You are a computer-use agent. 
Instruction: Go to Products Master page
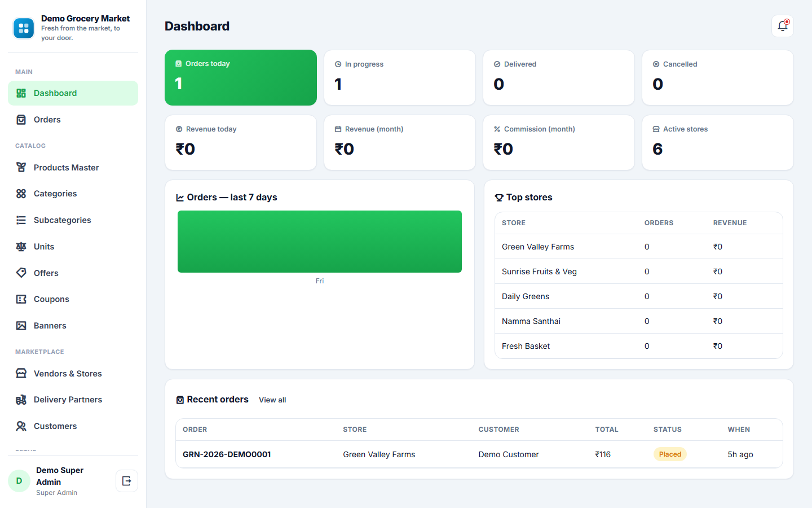tap(73, 168)
